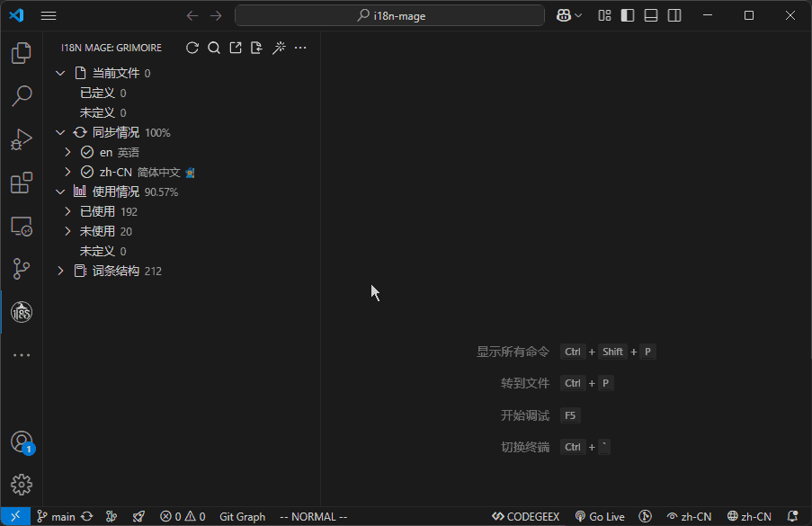Screen dimensions: 812x526
Task: Expand the 词条结构 212 tree item
Action: pos(59,271)
